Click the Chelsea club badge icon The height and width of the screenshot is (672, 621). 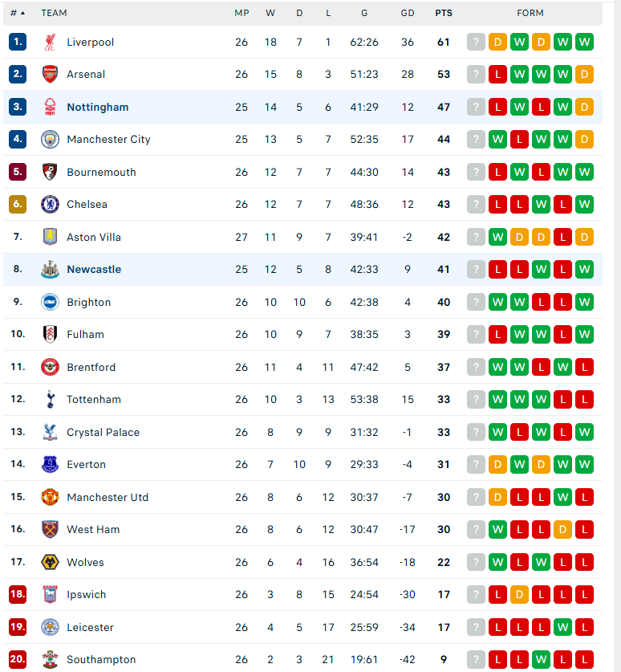[50, 205]
